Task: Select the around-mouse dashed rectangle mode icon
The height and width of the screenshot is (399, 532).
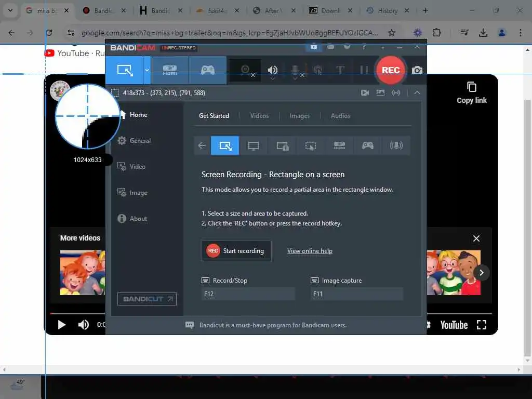Action: tap(311, 145)
